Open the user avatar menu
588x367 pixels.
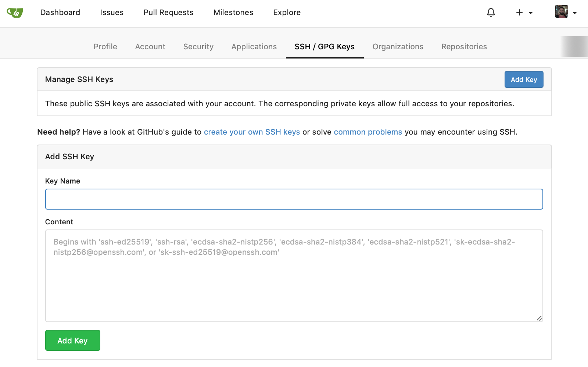(x=566, y=12)
